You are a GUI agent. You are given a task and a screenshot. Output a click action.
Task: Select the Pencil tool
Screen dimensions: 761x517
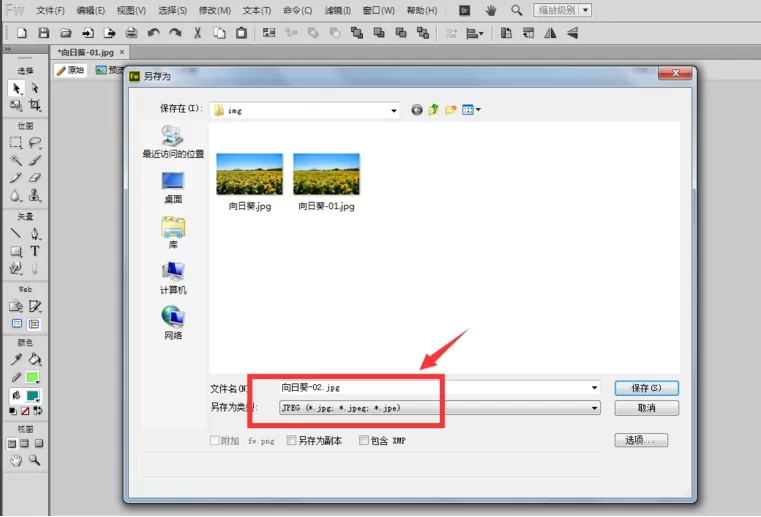coord(16,178)
